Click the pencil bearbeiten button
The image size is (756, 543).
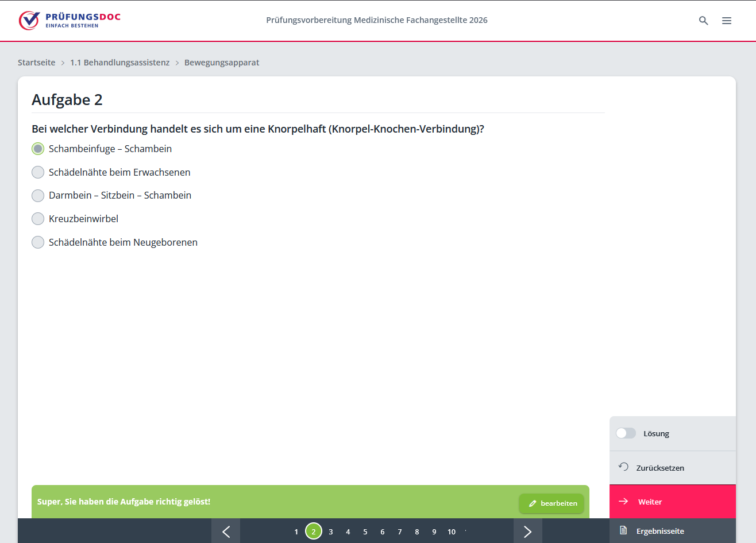pyautogui.click(x=551, y=503)
